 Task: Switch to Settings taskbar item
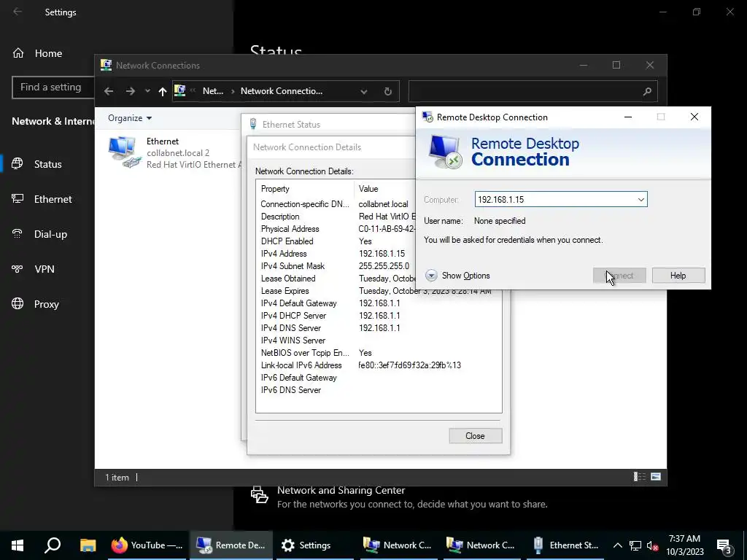pyautogui.click(x=314, y=545)
